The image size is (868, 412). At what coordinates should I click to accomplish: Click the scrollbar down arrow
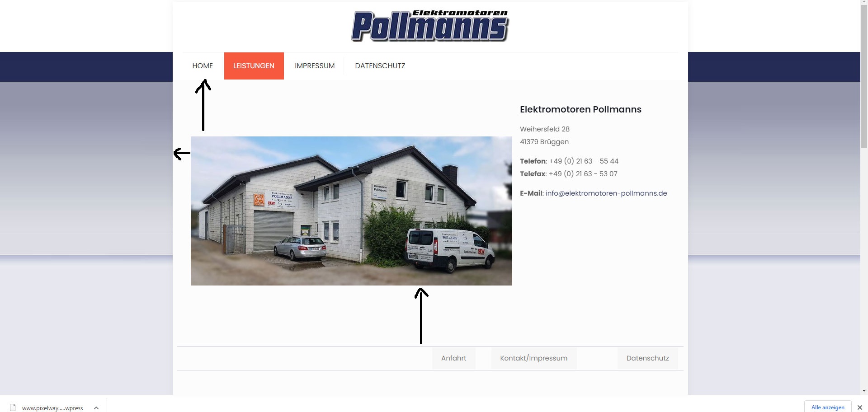tap(864, 391)
